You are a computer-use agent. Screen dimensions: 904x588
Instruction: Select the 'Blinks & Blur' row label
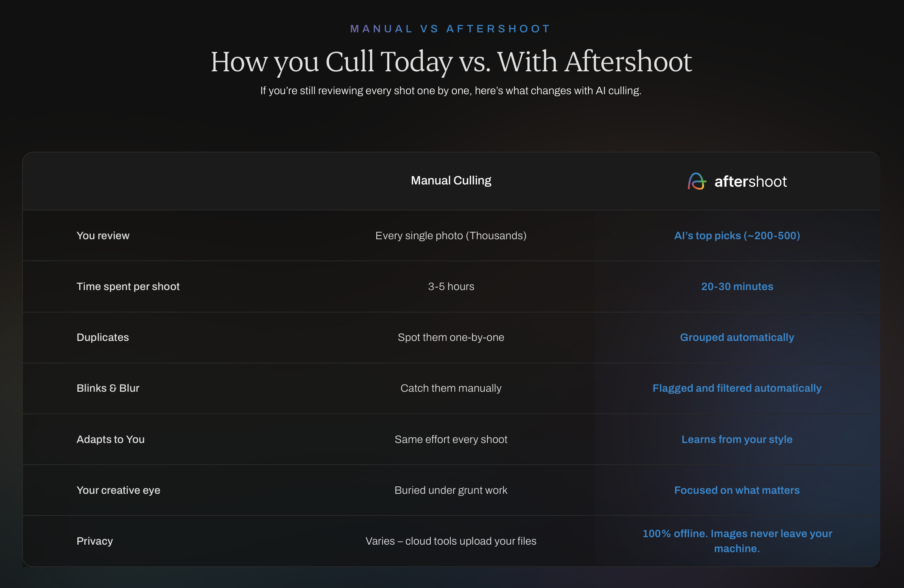click(108, 388)
